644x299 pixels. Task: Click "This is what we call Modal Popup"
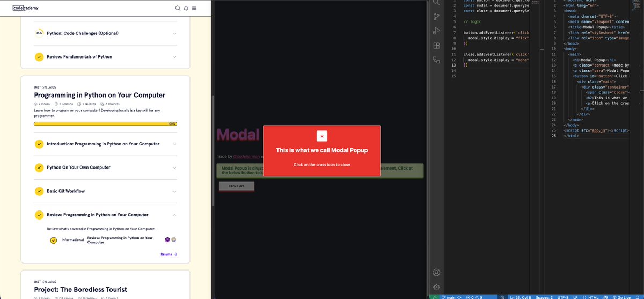(x=322, y=150)
